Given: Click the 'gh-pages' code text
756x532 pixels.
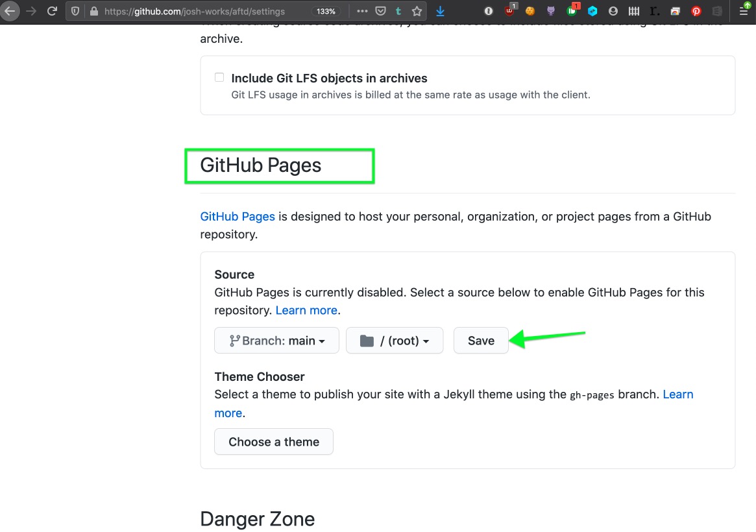Looking at the screenshot, I should [592, 395].
